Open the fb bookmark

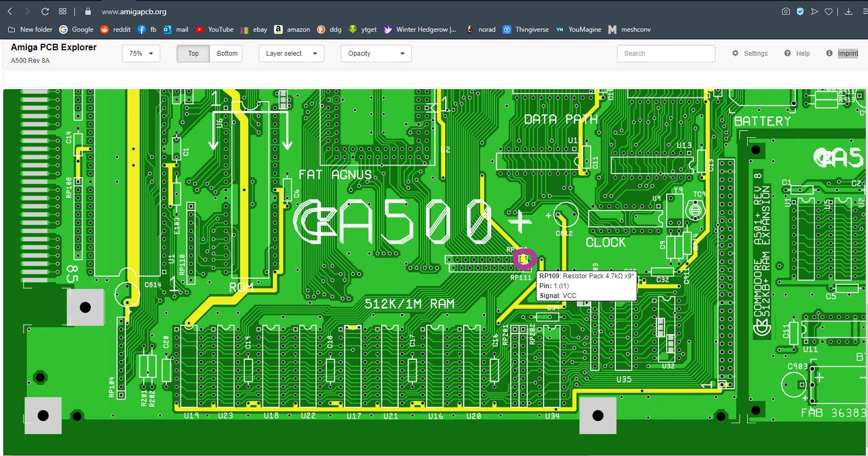[147, 30]
